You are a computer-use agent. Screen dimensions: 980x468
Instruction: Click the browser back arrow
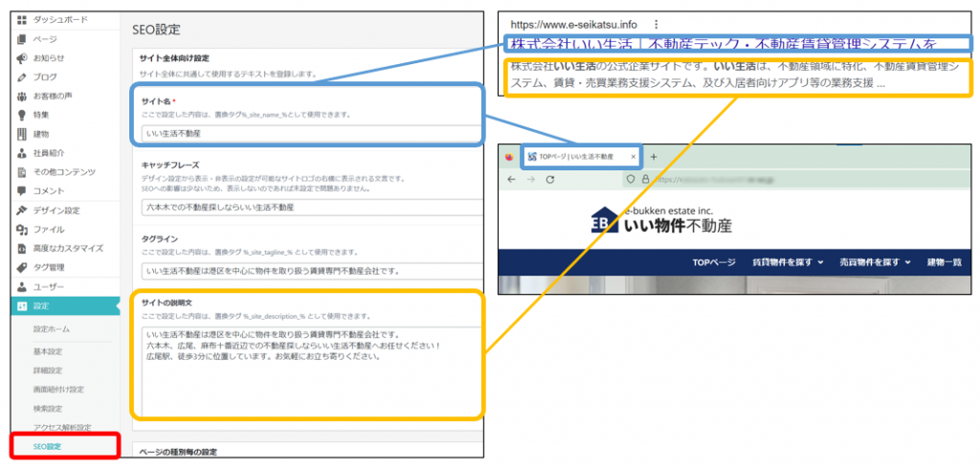[x=508, y=179]
